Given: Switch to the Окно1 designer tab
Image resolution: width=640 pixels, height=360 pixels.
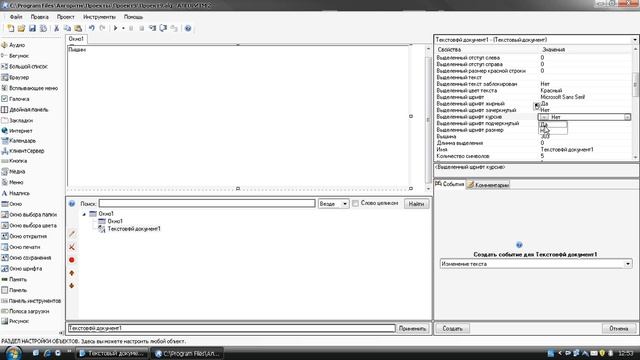Looking at the screenshot, I should click(76, 39).
